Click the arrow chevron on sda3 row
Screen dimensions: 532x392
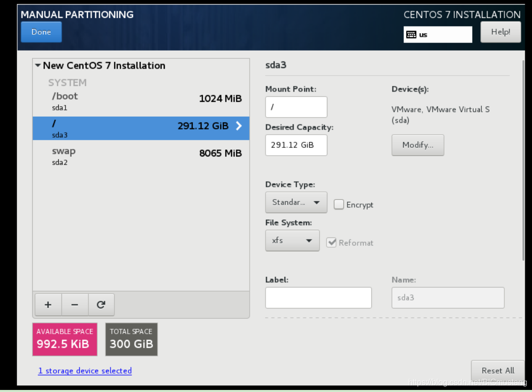[239, 126]
